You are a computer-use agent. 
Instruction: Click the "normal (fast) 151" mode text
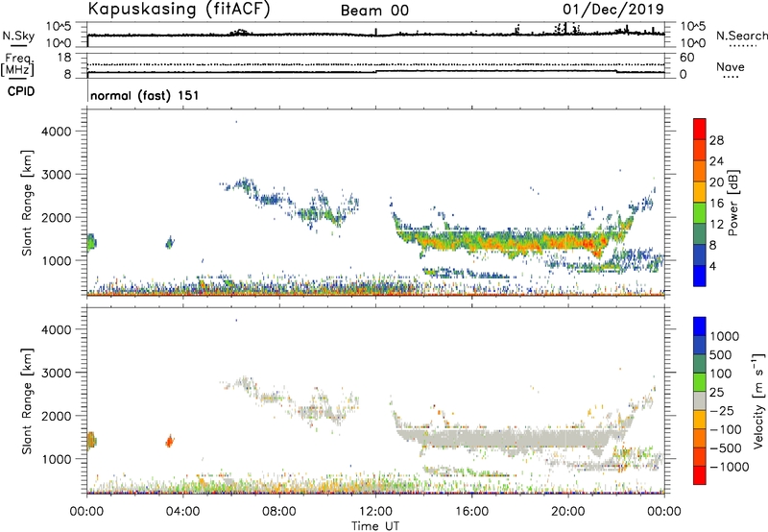tap(145, 95)
